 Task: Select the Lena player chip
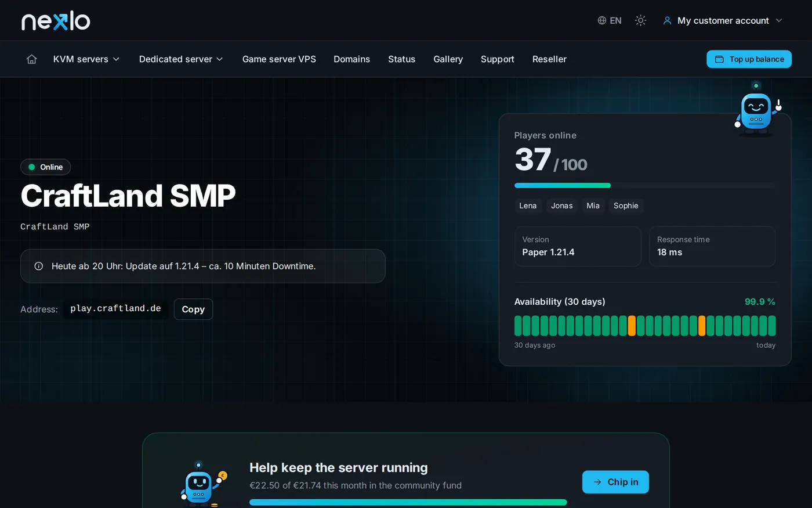pyautogui.click(x=528, y=206)
